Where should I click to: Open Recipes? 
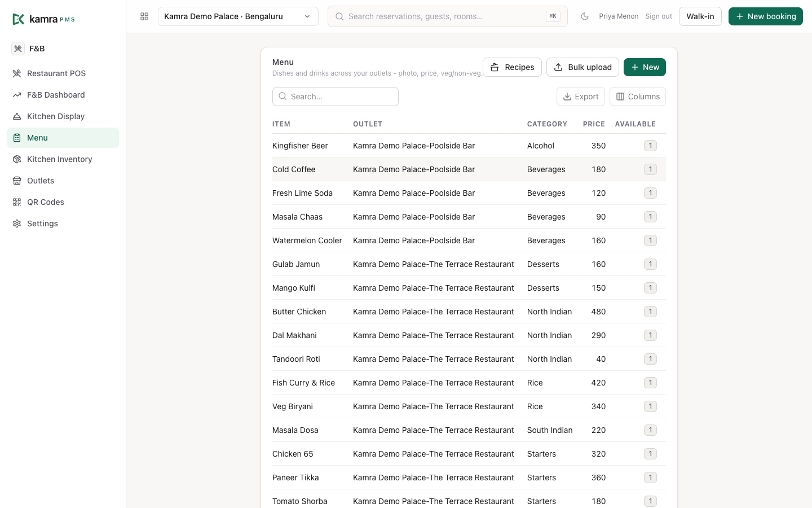pyautogui.click(x=512, y=67)
